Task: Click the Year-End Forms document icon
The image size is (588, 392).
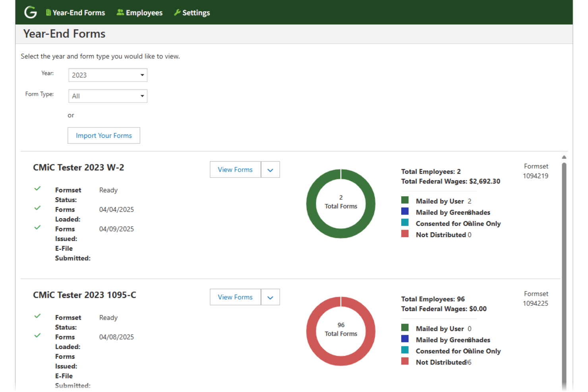Action: pyautogui.click(x=48, y=13)
